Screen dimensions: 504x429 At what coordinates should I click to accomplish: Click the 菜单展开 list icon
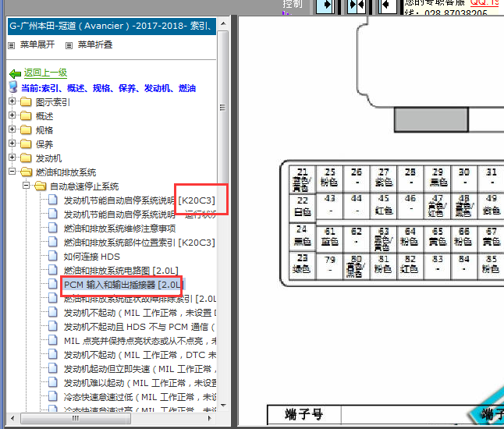click(12, 46)
